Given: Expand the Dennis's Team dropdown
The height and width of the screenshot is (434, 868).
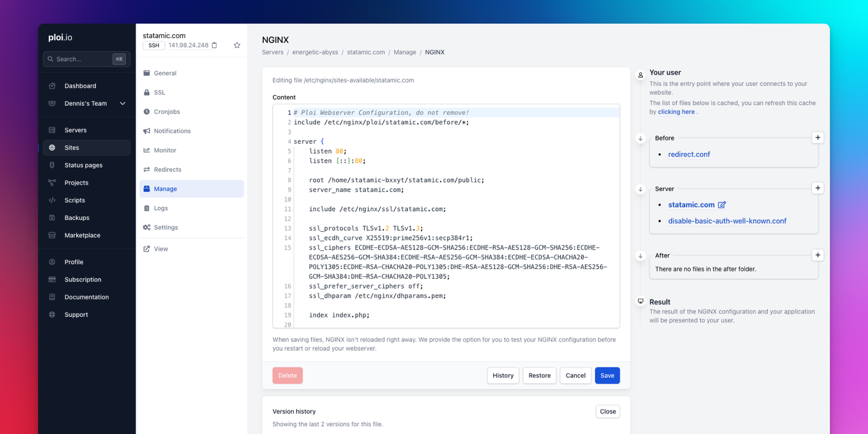Looking at the screenshot, I should pos(123,104).
